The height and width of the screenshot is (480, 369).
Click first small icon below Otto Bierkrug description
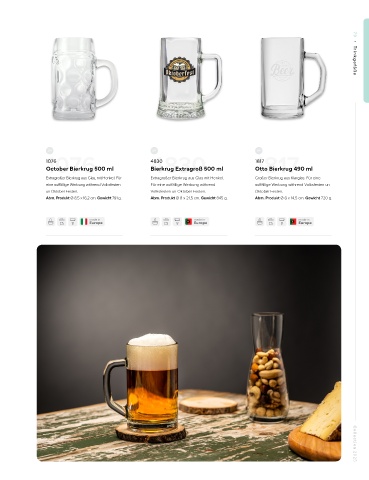(x=260, y=222)
